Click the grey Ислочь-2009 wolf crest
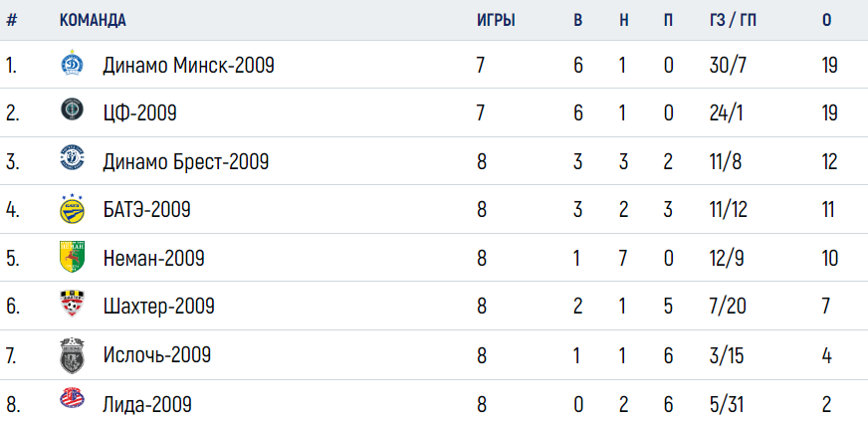This screenshot has height=423, width=868. click(72, 355)
